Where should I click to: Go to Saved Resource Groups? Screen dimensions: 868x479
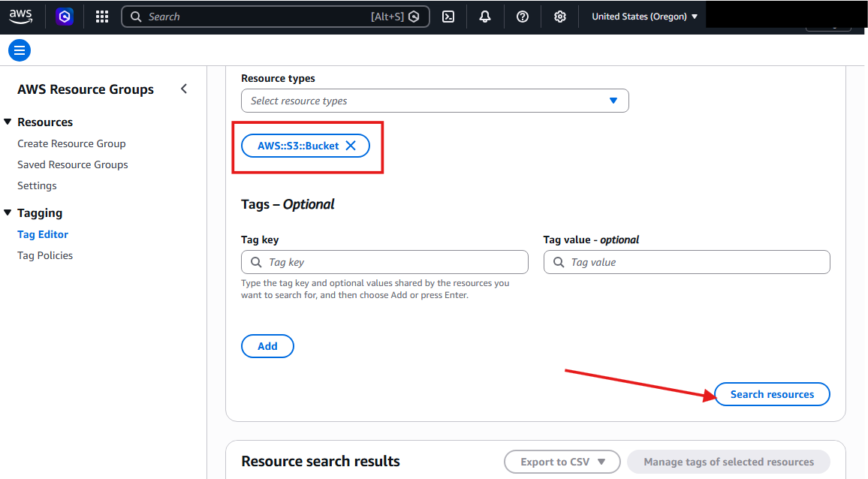click(x=73, y=164)
